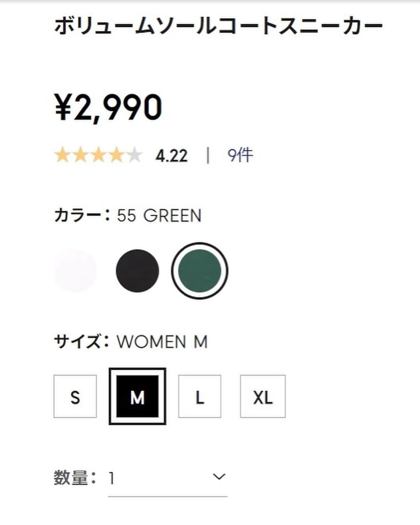Click the WOMEN M size label text
This screenshot has width=420, height=525.
(x=162, y=342)
